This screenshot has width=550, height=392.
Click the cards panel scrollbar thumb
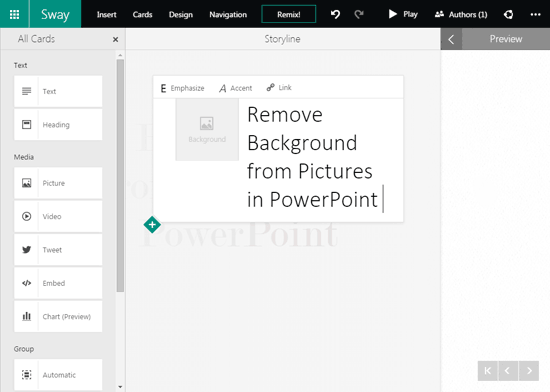click(x=120, y=175)
